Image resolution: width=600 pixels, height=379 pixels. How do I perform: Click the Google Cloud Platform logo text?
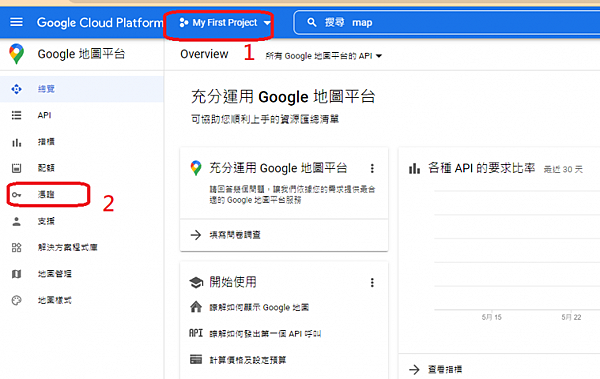pyautogui.click(x=100, y=23)
